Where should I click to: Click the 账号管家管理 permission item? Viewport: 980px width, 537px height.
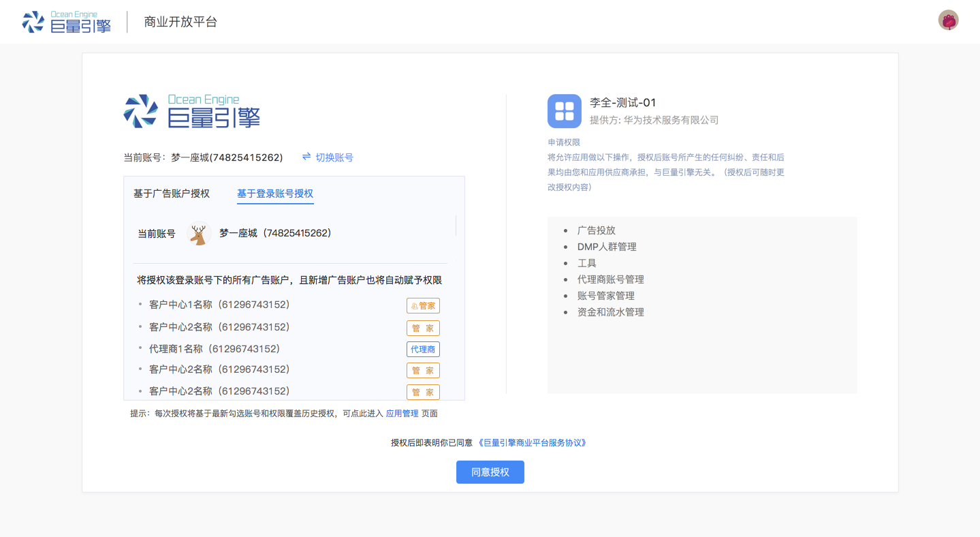605,296
